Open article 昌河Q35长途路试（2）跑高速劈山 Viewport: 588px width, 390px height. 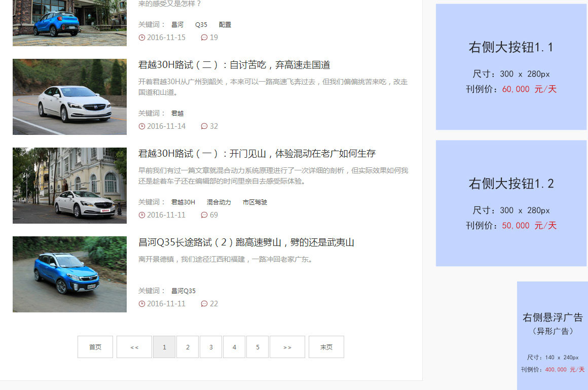pos(246,242)
